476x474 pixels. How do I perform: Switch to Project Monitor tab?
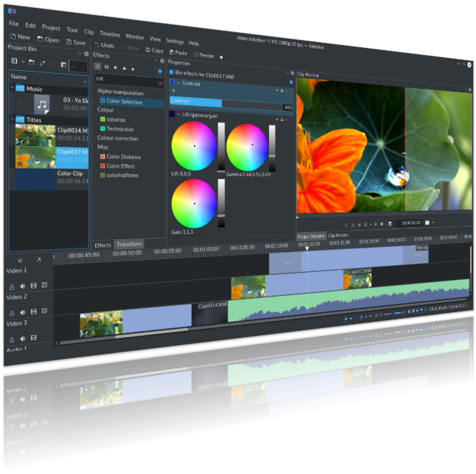[311, 236]
